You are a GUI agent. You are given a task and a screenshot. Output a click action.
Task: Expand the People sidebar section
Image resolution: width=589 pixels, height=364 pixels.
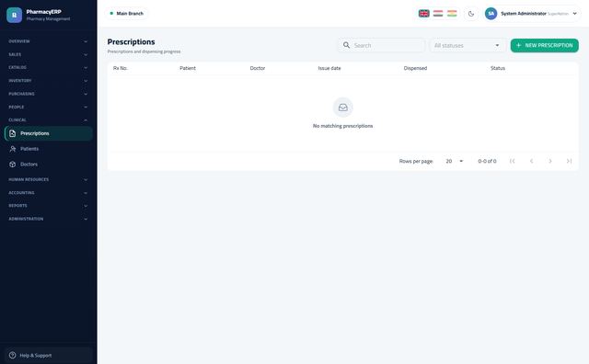pos(48,107)
